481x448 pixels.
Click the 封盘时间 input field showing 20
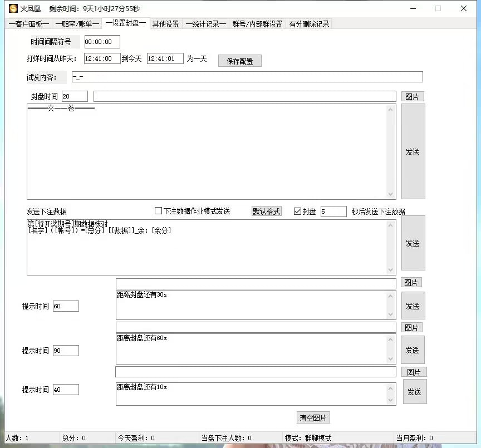tap(75, 97)
